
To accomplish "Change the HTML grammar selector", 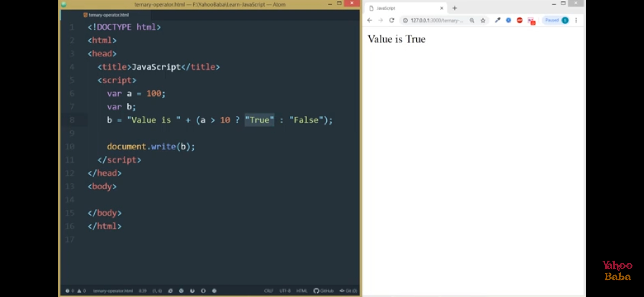I will tap(302, 291).
